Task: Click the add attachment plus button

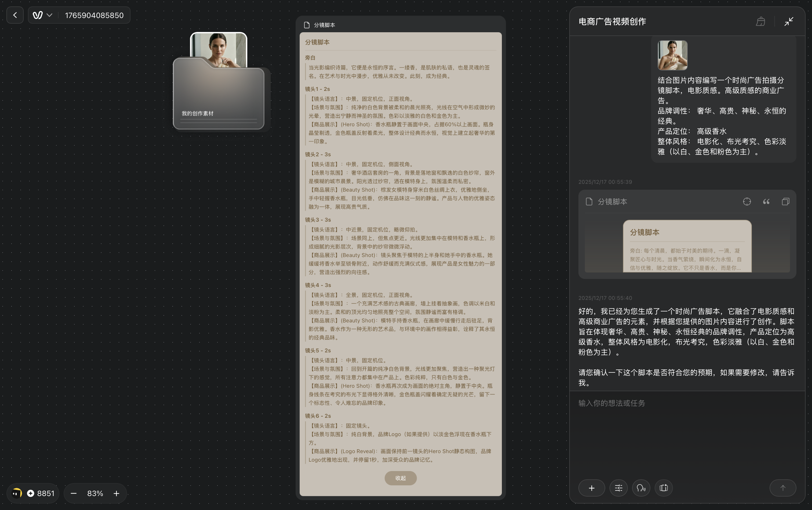Action: pos(592,488)
